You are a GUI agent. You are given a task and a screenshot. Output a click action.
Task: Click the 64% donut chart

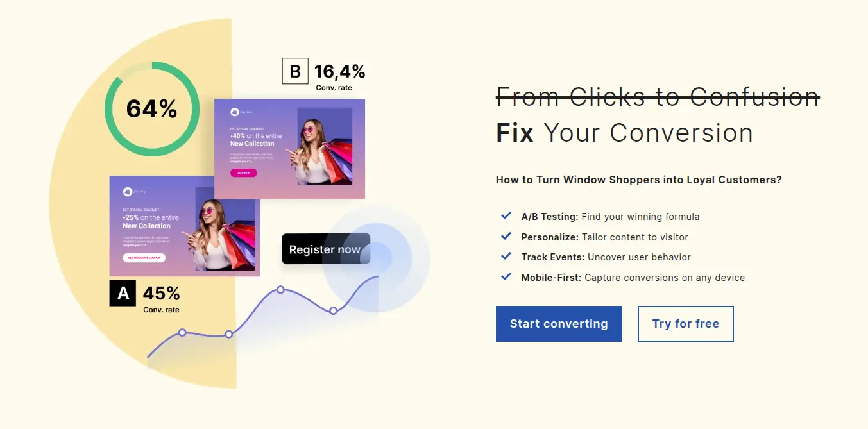(x=151, y=109)
